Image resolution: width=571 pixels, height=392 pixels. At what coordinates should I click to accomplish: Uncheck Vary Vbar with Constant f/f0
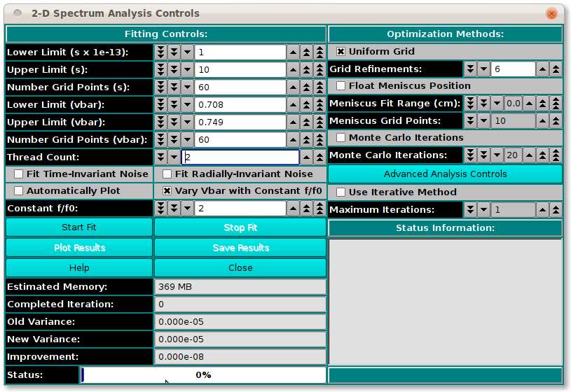pyautogui.click(x=167, y=190)
